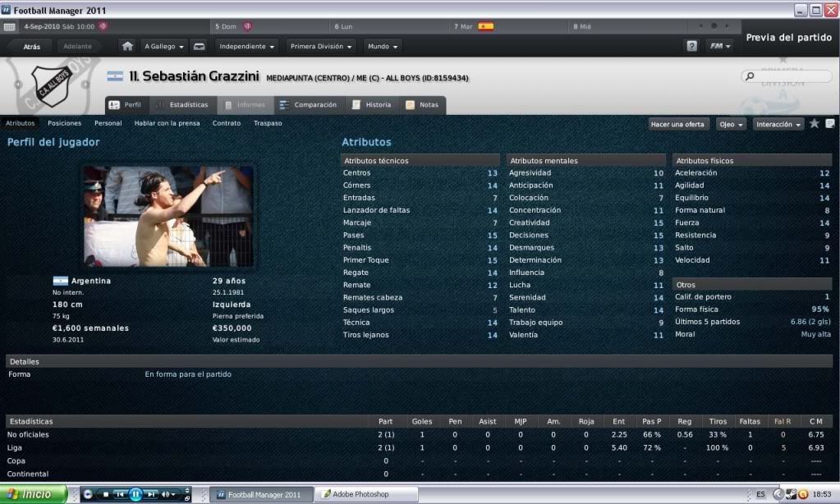Viewport: 840px width, 504px height.
Task: Click the Moral Muy alta value
Action: click(x=816, y=334)
